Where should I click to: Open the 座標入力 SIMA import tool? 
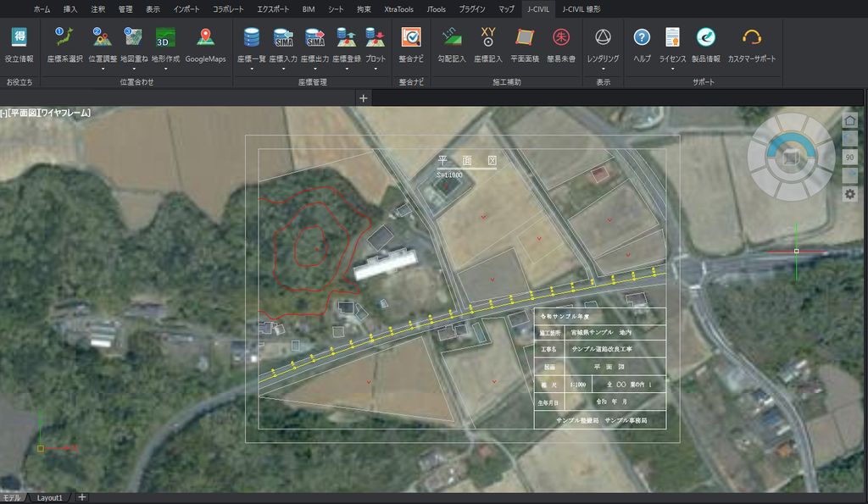pyautogui.click(x=283, y=44)
